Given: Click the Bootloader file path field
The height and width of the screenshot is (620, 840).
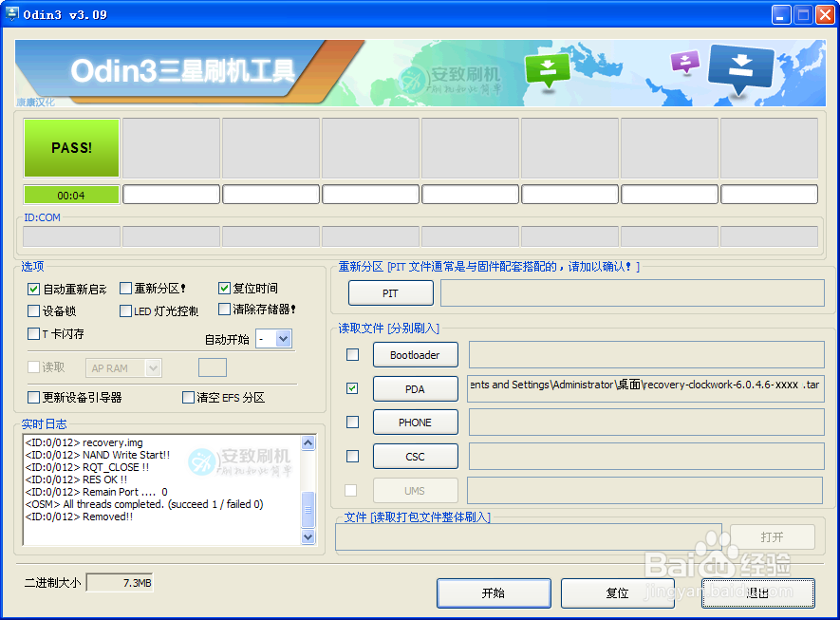Looking at the screenshot, I should 646,355.
